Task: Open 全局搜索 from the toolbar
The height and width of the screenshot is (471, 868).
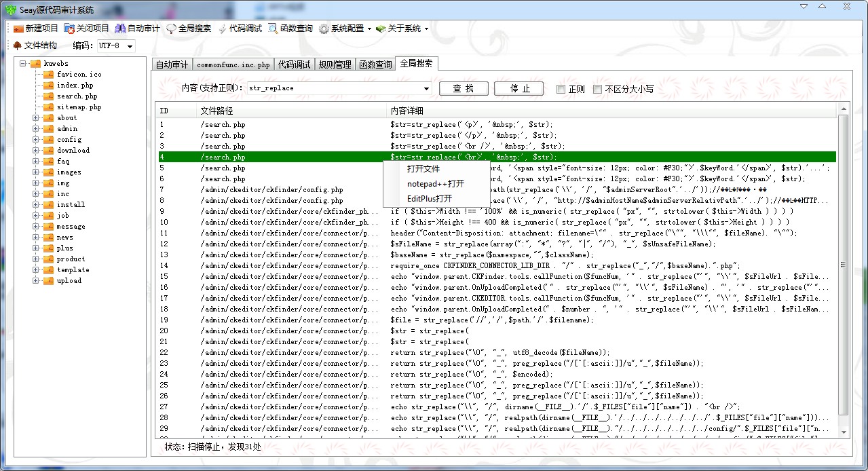Action: pyautogui.click(x=172, y=29)
